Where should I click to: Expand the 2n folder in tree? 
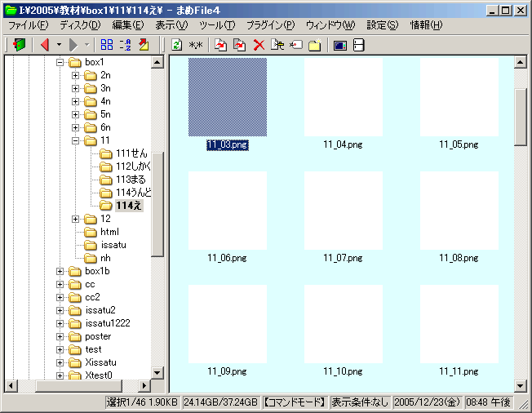pos(75,75)
